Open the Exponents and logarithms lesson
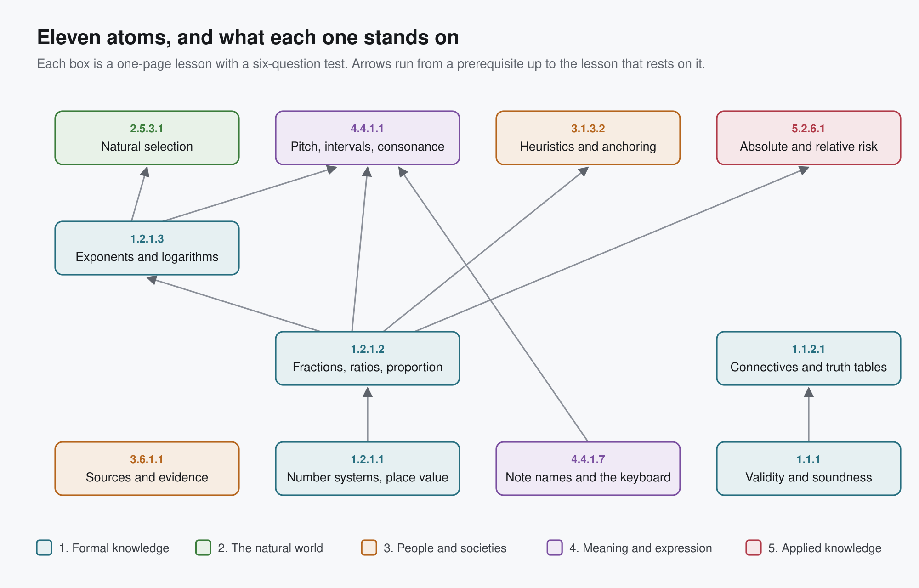This screenshot has width=919, height=588. coord(147,248)
